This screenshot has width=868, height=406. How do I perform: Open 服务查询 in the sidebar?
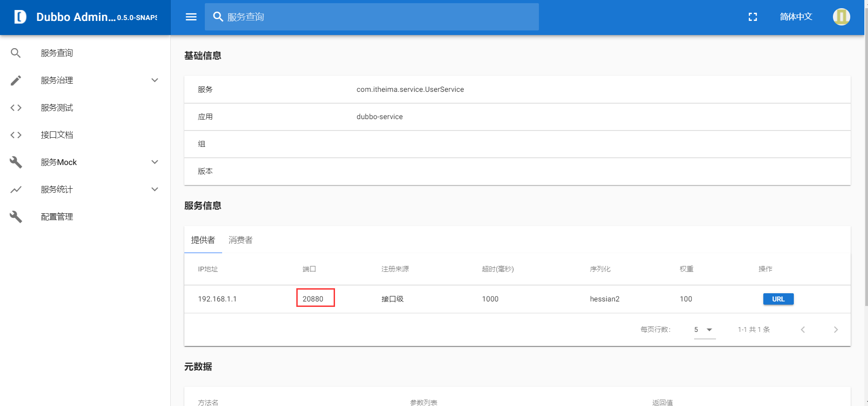pos(57,53)
